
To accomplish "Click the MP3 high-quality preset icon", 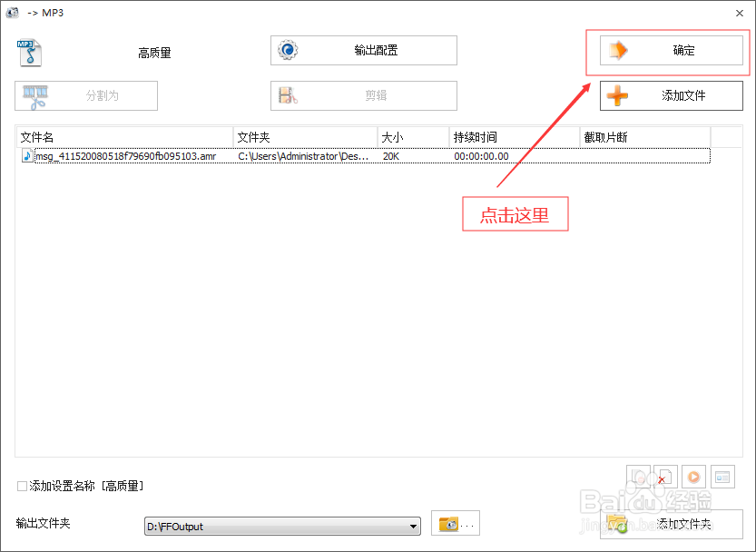I will (x=28, y=52).
